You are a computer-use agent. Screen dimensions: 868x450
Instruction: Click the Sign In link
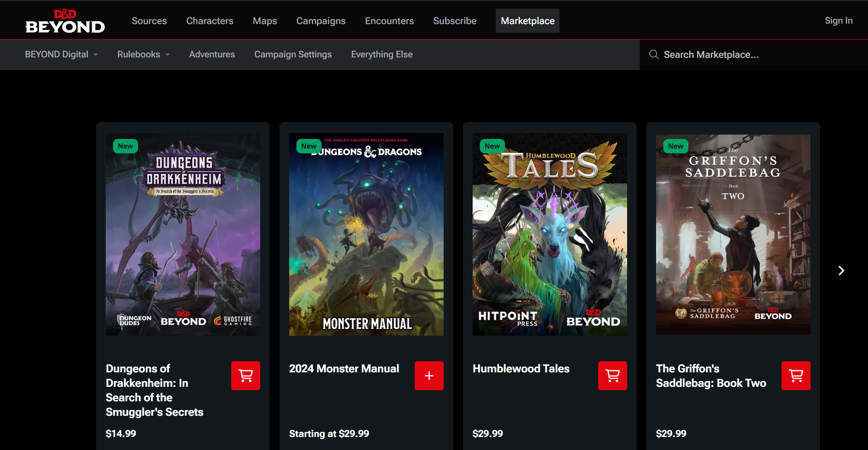[x=839, y=21]
